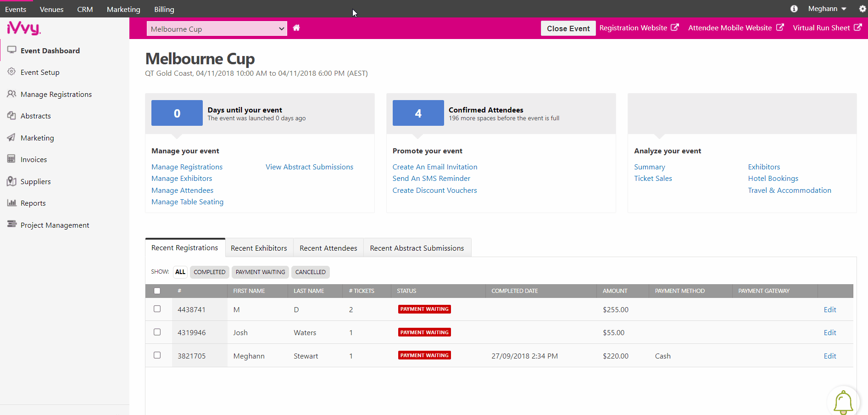Image resolution: width=868 pixels, height=415 pixels.
Task: Open the Manage Table Seating link
Action: pos(188,202)
